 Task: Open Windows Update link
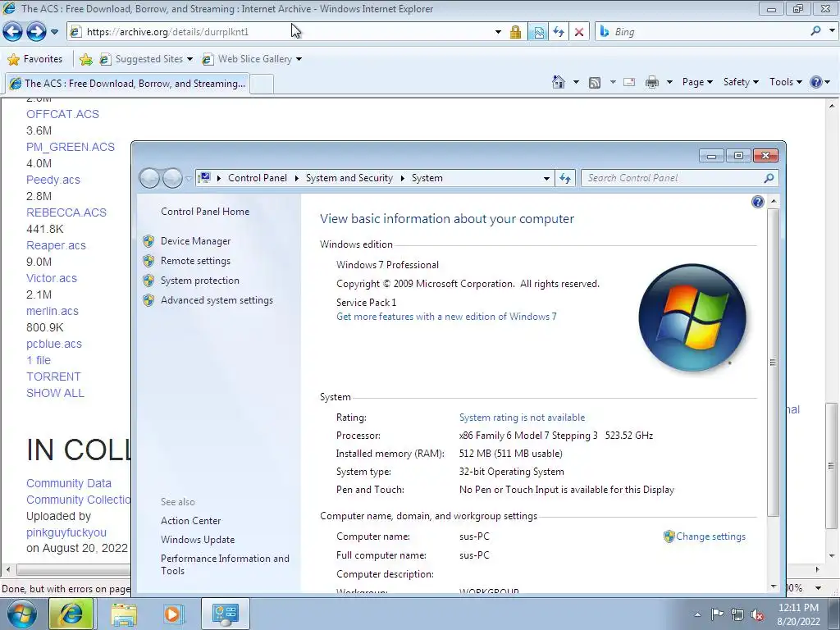(x=198, y=540)
